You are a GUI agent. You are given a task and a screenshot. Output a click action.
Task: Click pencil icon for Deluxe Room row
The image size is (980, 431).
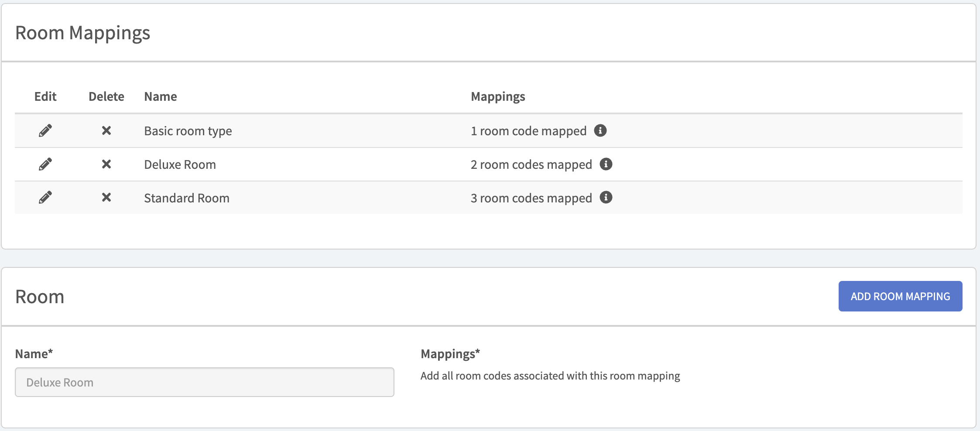45,164
